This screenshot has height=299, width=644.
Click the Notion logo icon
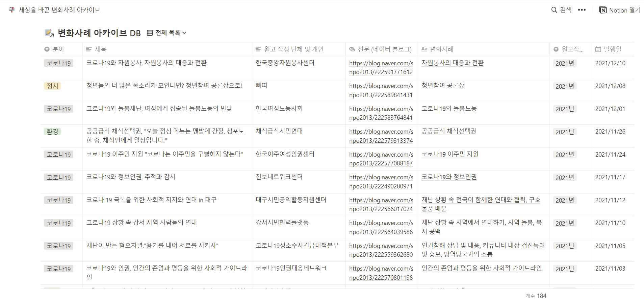(x=603, y=10)
